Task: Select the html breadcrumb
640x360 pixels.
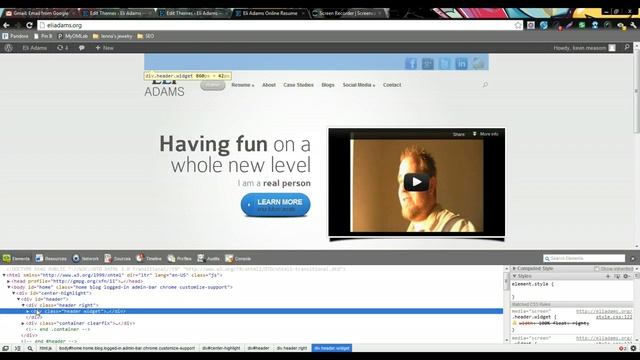Action: coord(45,348)
